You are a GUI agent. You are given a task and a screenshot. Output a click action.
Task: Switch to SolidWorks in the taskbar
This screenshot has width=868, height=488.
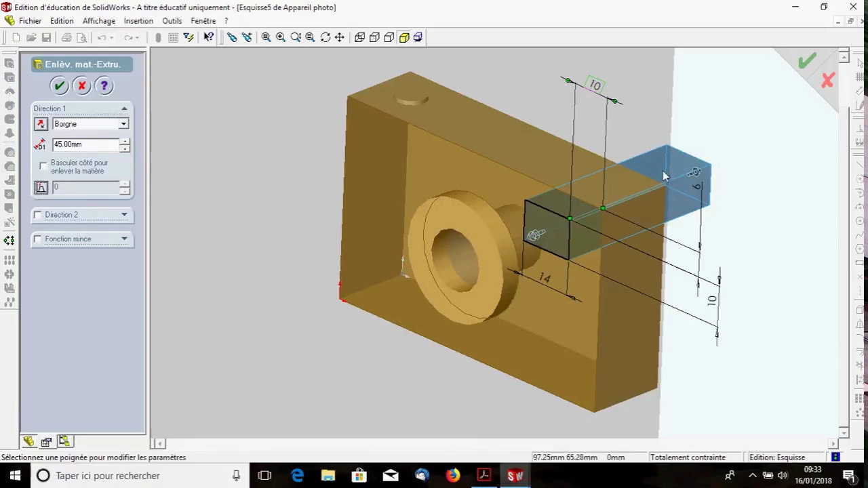click(x=515, y=476)
